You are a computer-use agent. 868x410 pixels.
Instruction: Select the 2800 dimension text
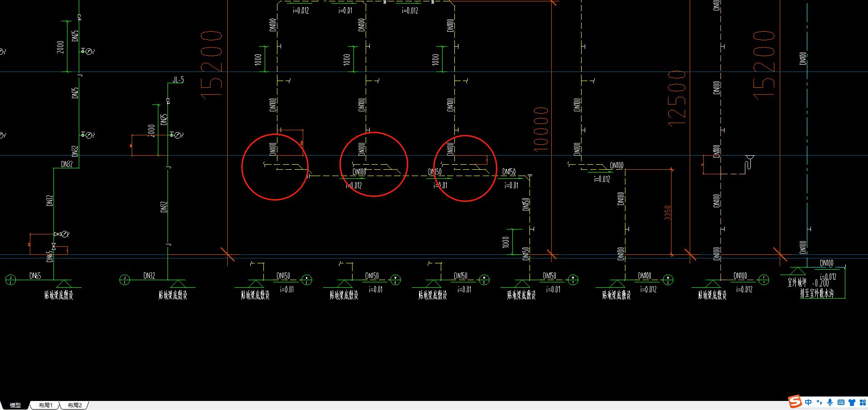tap(152, 130)
